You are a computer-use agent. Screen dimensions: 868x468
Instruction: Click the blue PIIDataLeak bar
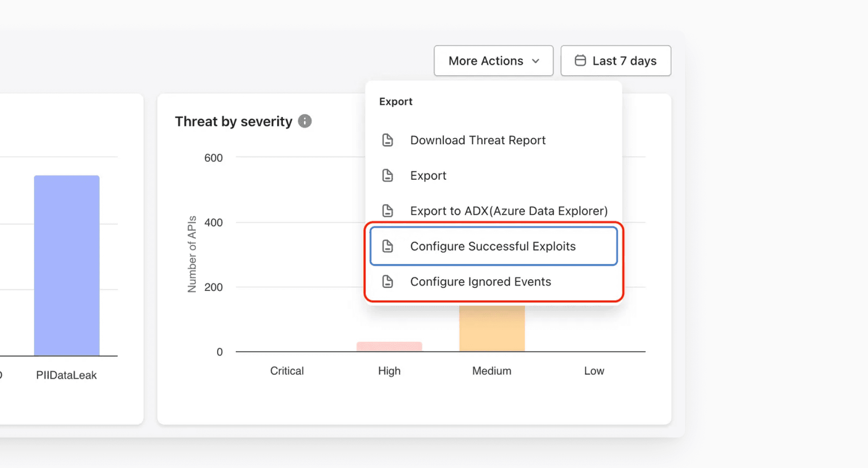point(67,265)
